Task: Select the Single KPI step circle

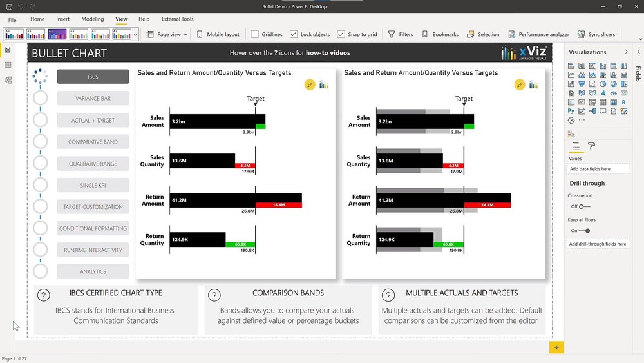Action: (x=40, y=185)
